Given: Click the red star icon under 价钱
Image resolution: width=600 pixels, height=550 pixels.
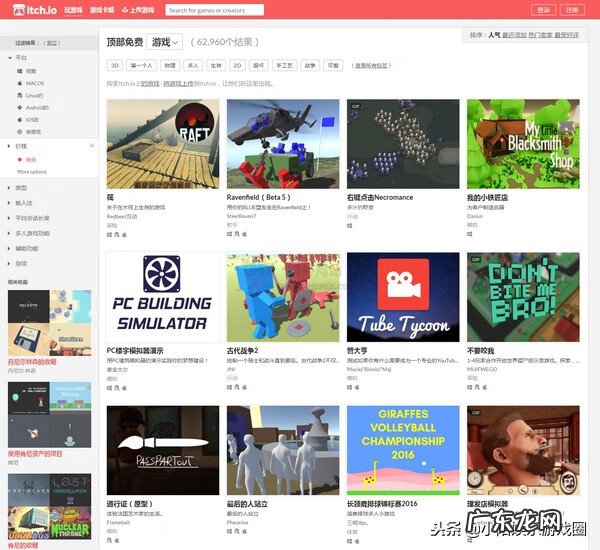Looking at the screenshot, I should (x=20, y=159).
